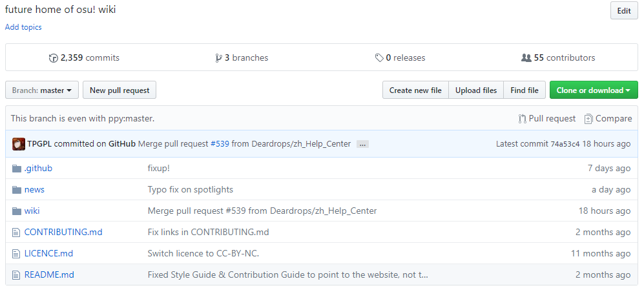Image resolution: width=644 pixels, height=290 pixels.
Task: Click 'a day ago' timestamp
Action: click(x=611, y=190)
